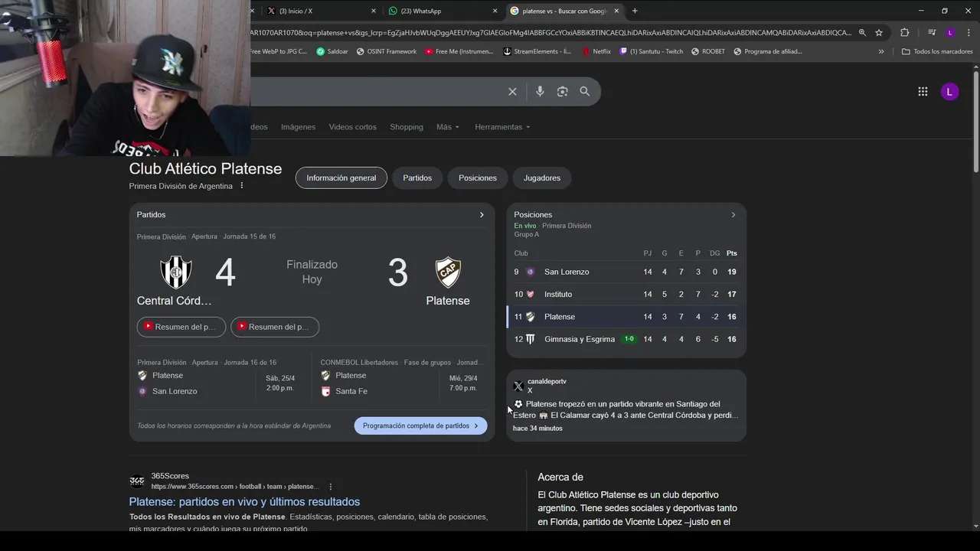Click the Gimnasia y Esgrima crest in standings

(x=530, y=339)
